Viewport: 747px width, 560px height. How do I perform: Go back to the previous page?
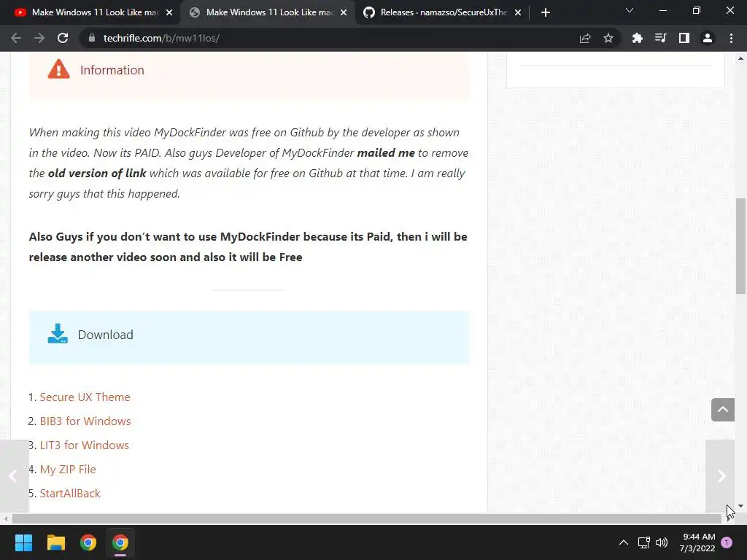(x=16, y=38)
